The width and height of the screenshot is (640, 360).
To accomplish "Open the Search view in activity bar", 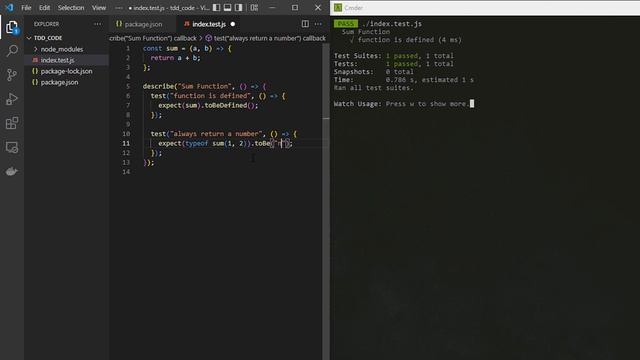I will (x=12, y=51).
